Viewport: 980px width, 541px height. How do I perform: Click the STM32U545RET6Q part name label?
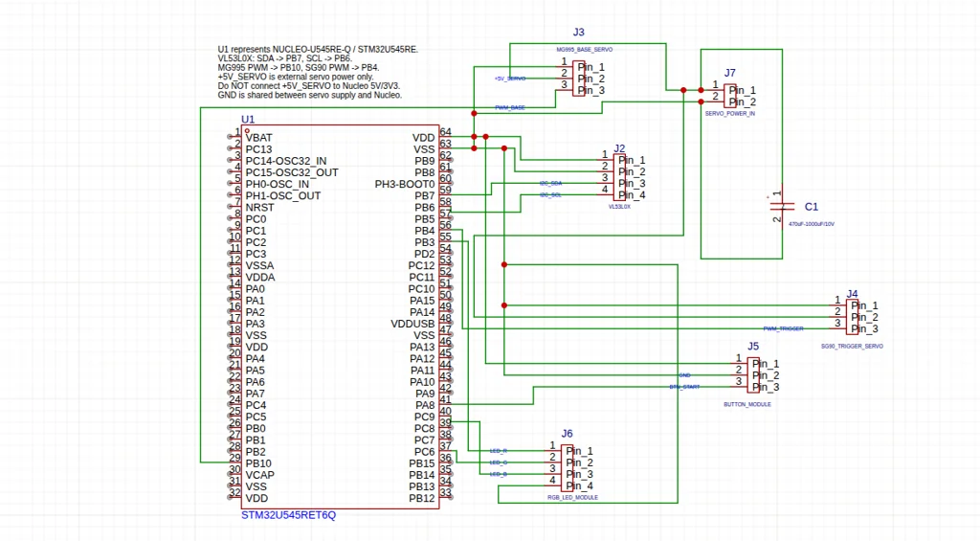point(289,515)
